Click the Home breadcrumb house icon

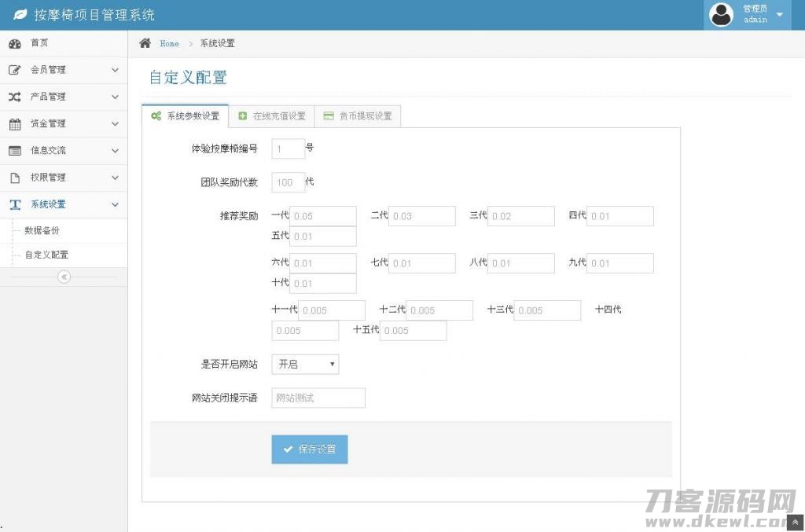point(145,43)
